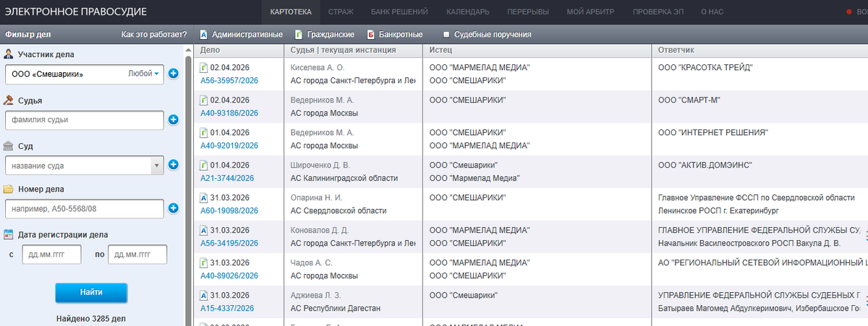Select judge Опарина Н. И. cell

click(318, 198)
